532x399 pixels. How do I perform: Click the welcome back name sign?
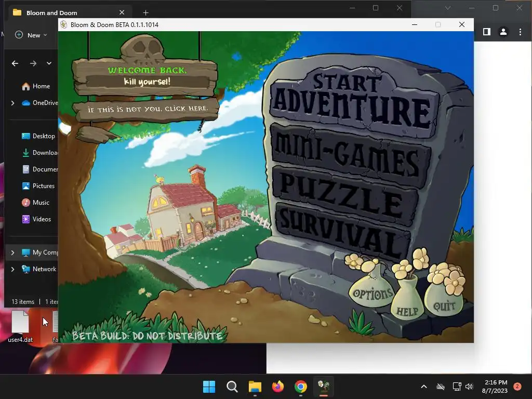click(x=147, y=77)
